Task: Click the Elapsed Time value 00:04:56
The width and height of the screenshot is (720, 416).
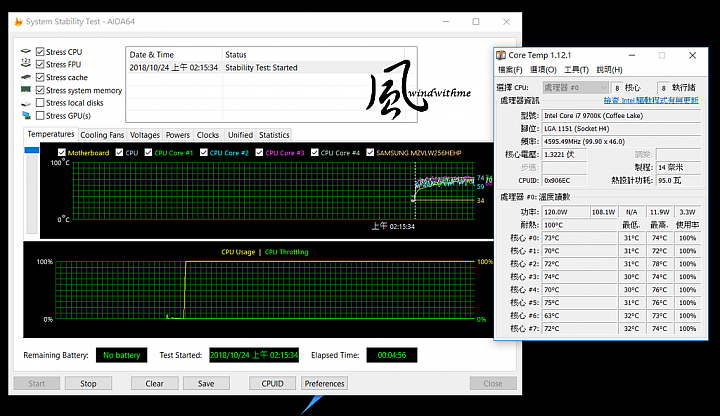Action: 392,355
